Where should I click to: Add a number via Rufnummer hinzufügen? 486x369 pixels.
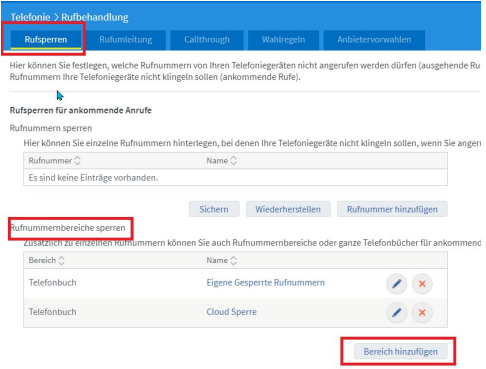pyautogui.click(x=392, y=209)
